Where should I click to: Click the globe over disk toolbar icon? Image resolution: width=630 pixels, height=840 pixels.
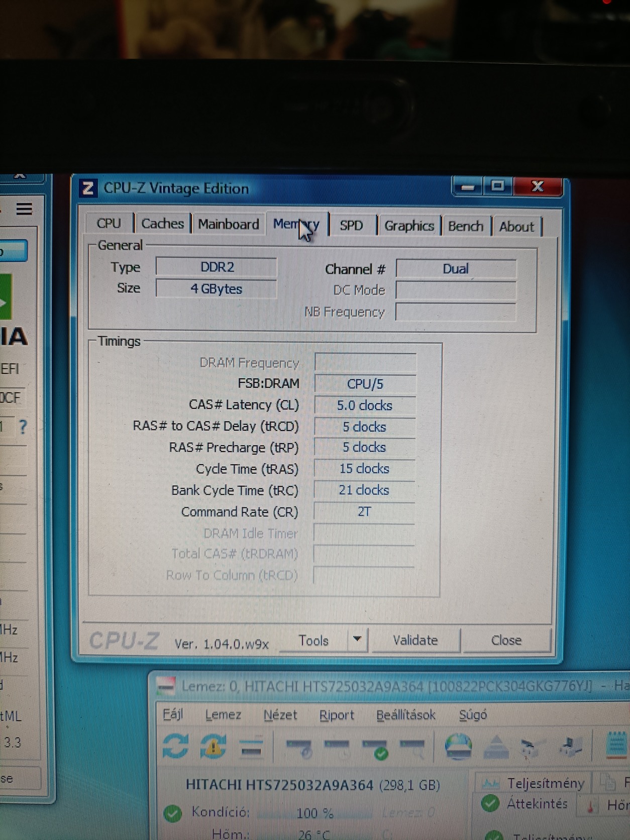pyautogui.click(x=459, y=746)
